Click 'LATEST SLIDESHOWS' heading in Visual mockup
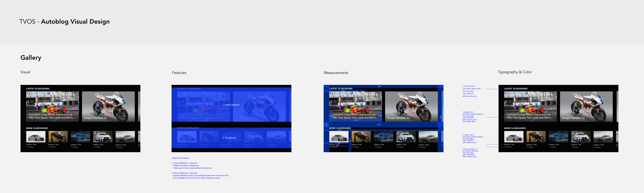Screen dimensions: 644x193 [x=38, y=89]
